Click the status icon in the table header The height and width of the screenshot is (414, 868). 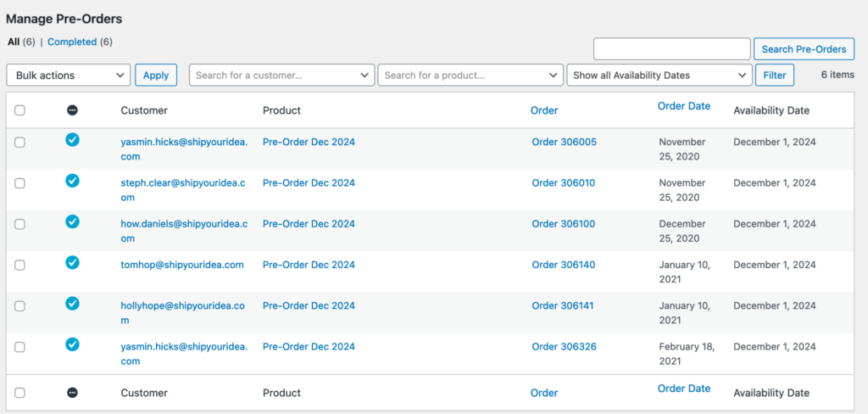tap(72, 110)
